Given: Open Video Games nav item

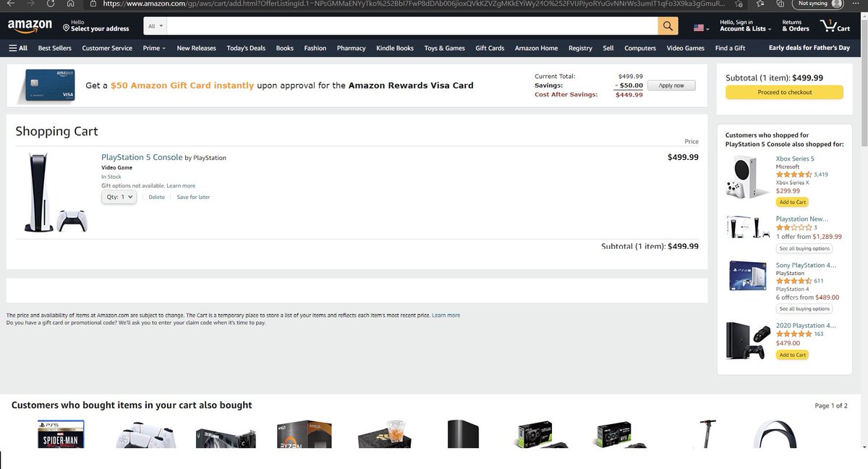Looking at the screenshot, I should (685, 48).
